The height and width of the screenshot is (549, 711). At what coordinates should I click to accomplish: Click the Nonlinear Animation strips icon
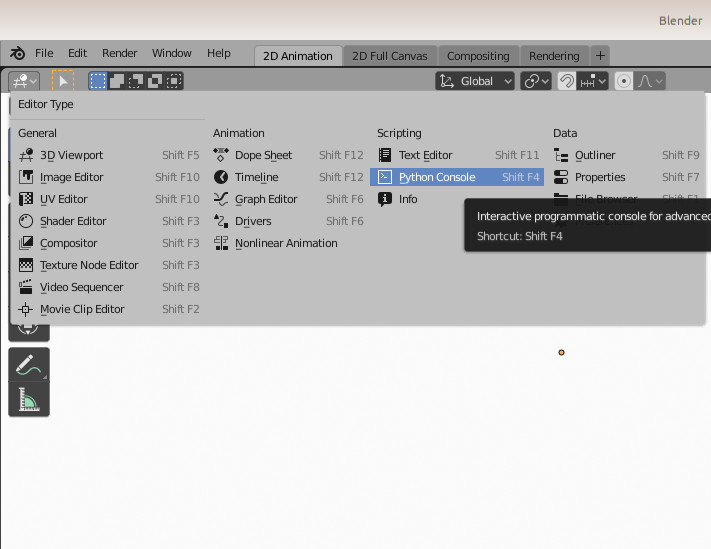pyautogui.click(x=221, y=243)
